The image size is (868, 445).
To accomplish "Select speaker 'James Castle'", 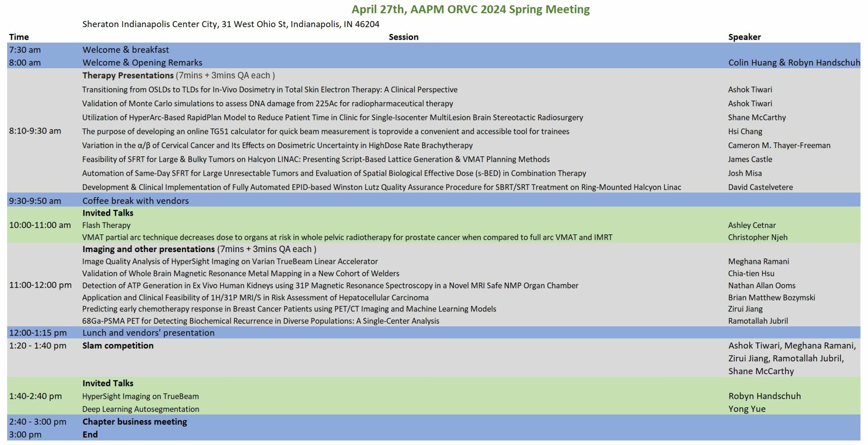I will [750, 159].
